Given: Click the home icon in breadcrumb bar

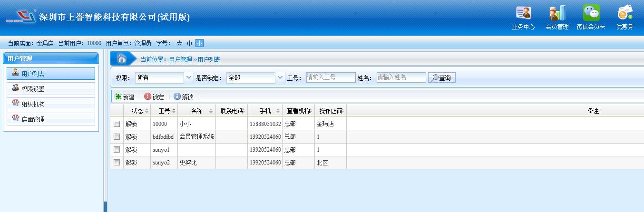Looking at the screenshot, I should [122, 59].
